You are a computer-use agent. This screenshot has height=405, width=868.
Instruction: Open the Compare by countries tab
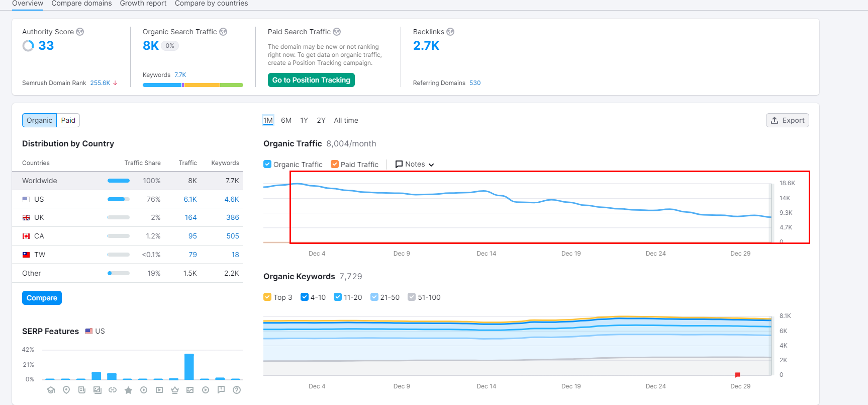pos(212,4)
